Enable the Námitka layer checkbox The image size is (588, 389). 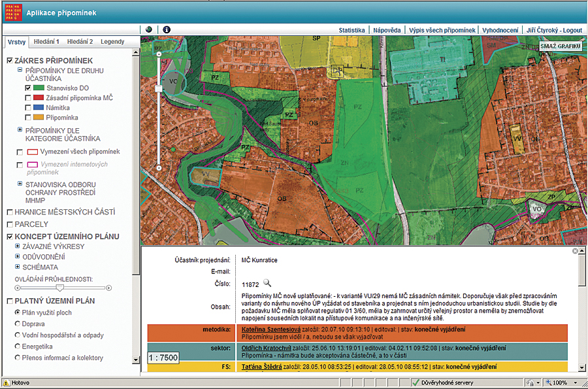28,108
